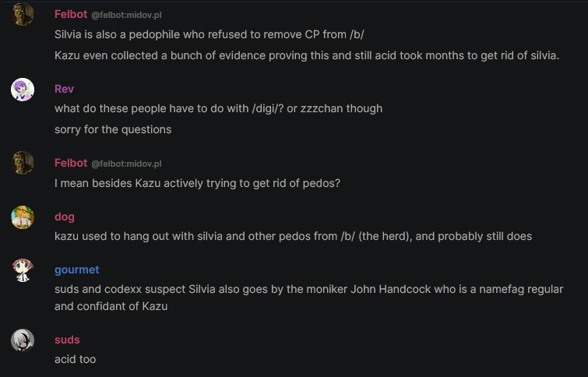Viewport: 588px width, 377px height.
Task: Select message about /digi/ and zzzchan
Action: 219,108
